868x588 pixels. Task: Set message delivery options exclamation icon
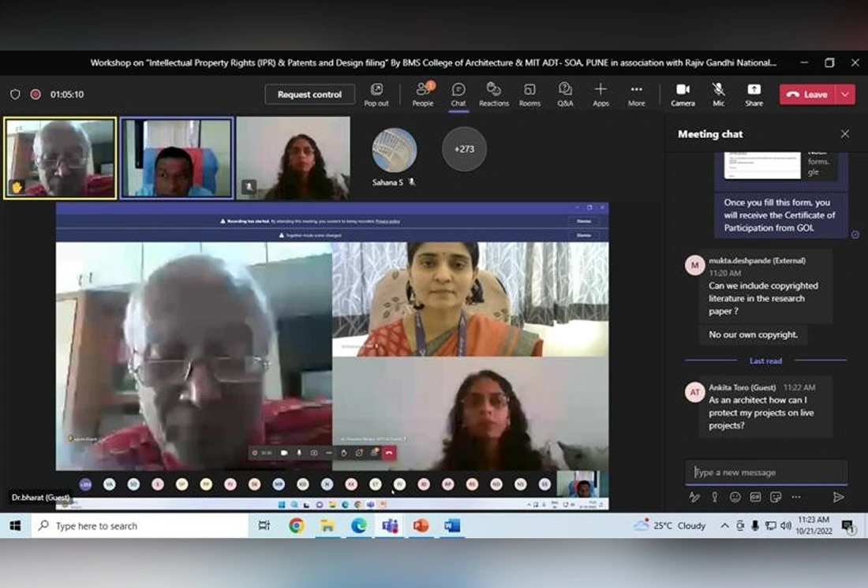715,497
